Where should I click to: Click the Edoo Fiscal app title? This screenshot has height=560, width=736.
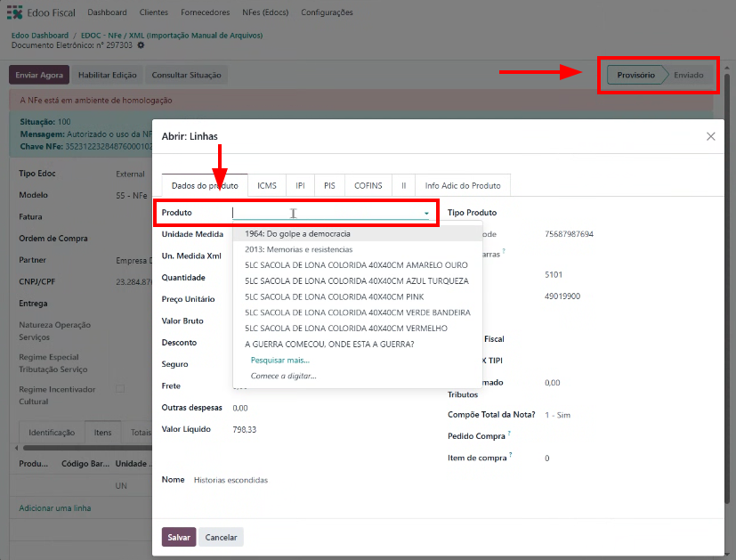[51, 12]
